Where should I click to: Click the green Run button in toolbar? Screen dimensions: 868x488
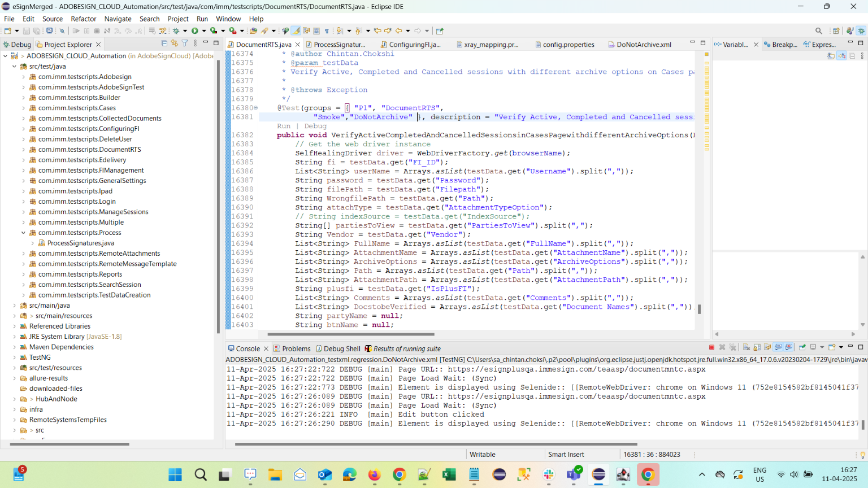click(195, 31)
